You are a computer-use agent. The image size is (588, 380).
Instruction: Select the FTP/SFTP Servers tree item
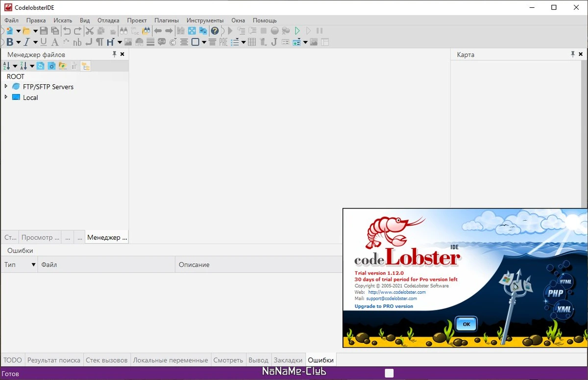point(48,87)
